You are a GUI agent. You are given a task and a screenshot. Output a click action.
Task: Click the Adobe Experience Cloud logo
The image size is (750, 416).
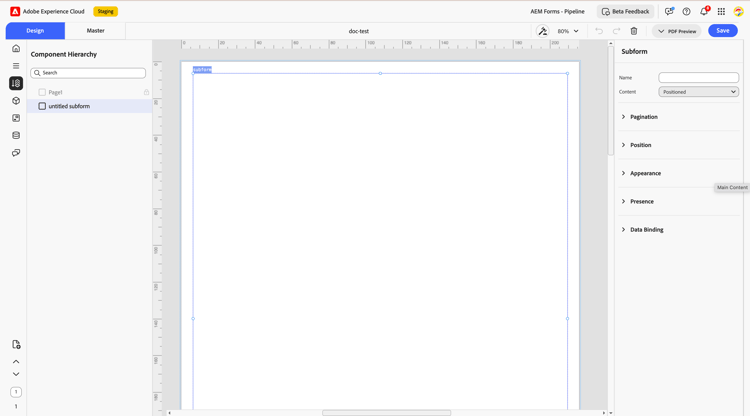click(x=15, y=11)
